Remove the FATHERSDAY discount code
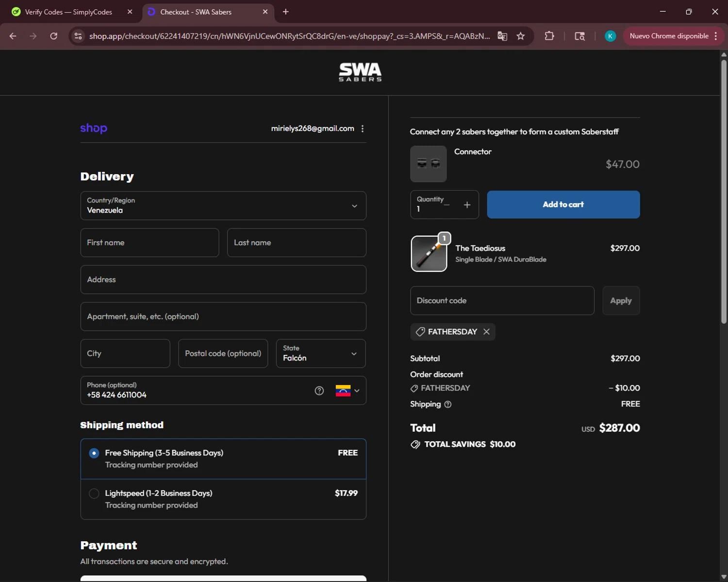This screenshot has height=582, width=728. tap(486, 332)
